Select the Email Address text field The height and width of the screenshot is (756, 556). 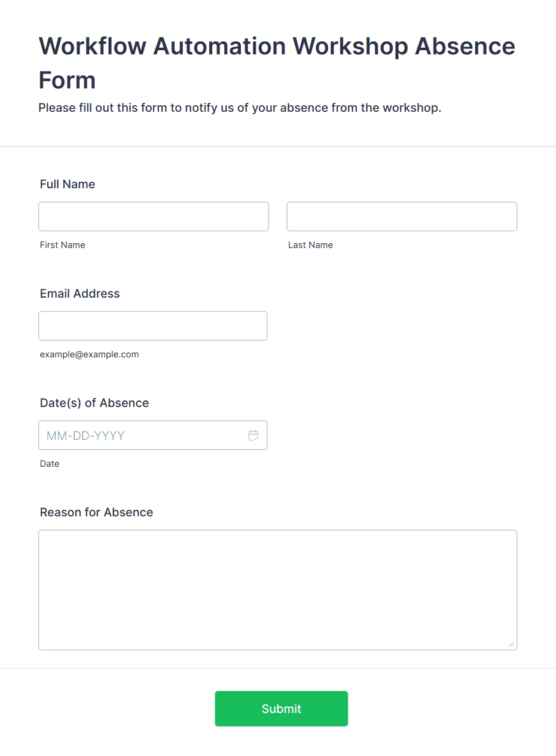pyautogui.click(x=153, y=326)
